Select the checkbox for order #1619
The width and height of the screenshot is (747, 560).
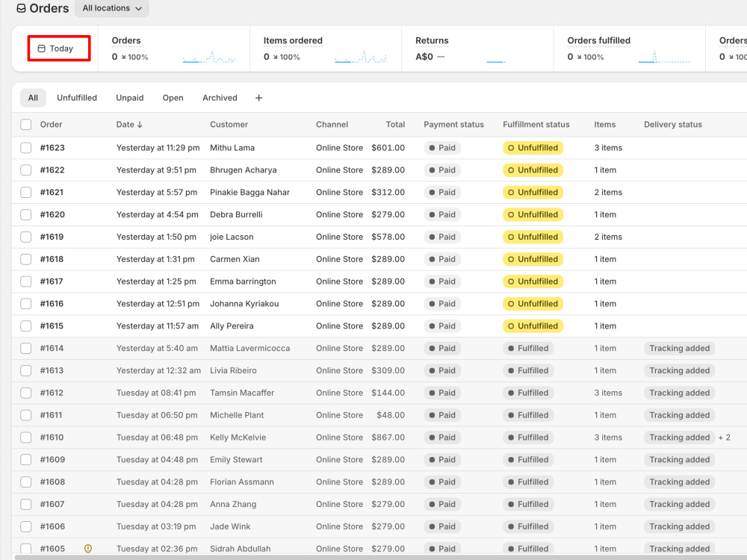click(26, 237)
